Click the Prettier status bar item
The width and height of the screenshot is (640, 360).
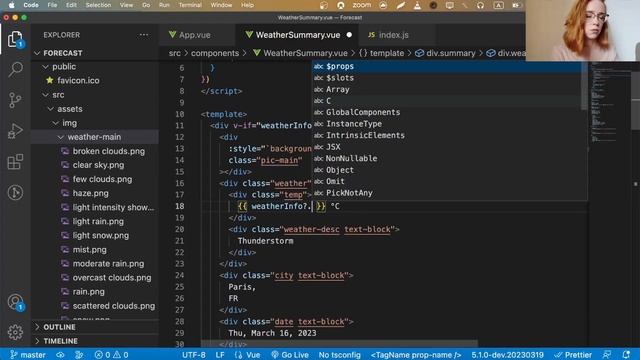click(573, 355)
